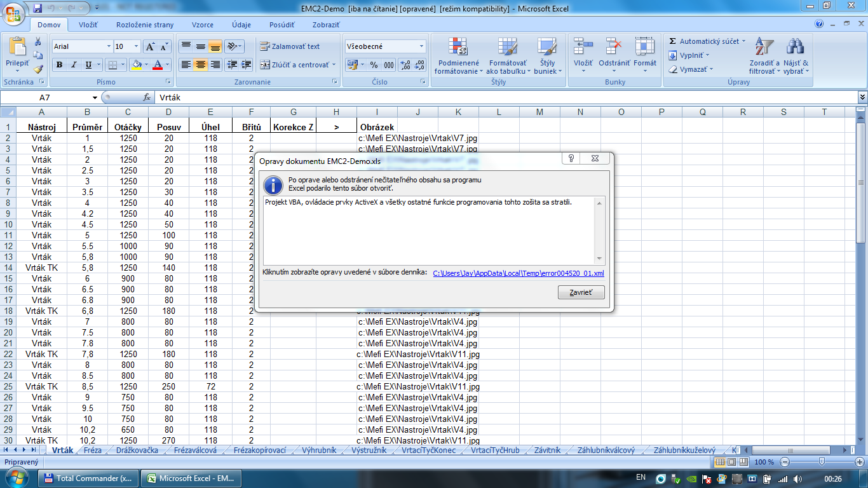Open the Fréza sheet tab

[x=93, y=450]
